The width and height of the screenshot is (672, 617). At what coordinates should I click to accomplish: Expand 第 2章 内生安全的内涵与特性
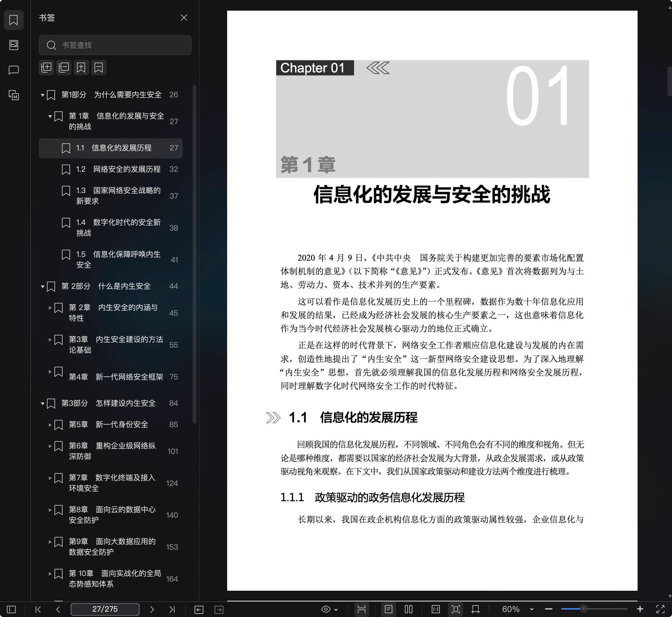click(x=50, y=308)
